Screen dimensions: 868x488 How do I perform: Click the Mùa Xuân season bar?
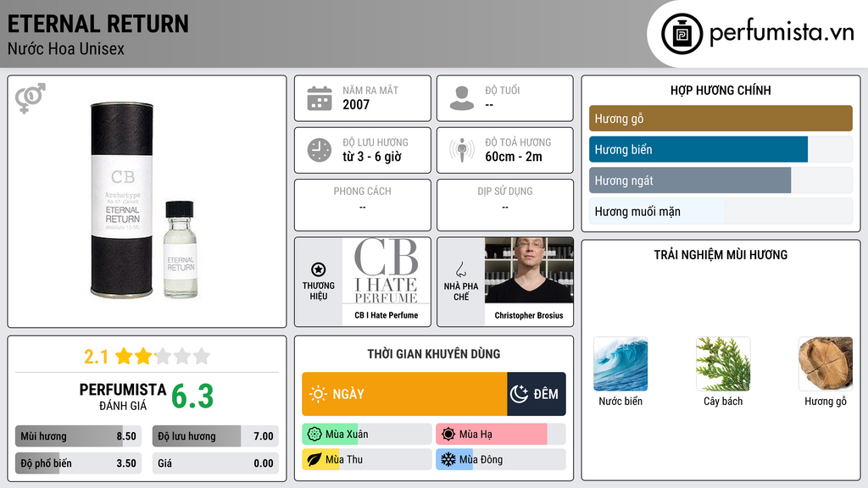(x=367, y=435)
